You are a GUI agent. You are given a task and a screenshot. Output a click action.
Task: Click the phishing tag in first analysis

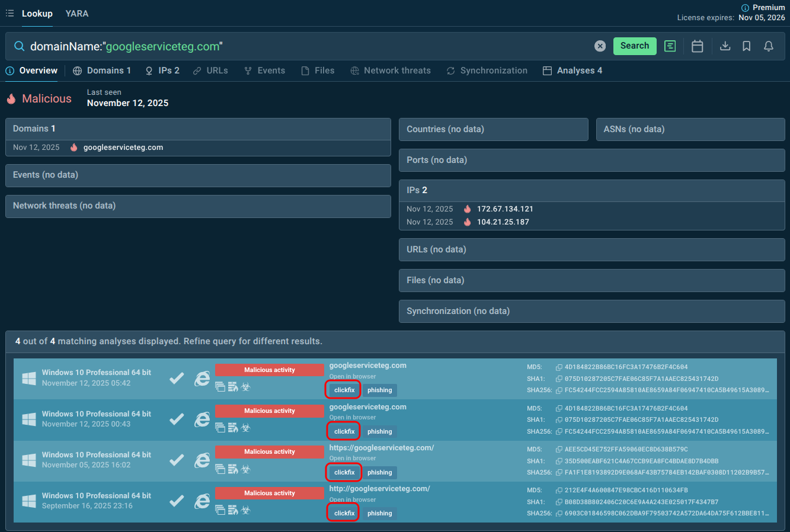click(x=379, y=390)
